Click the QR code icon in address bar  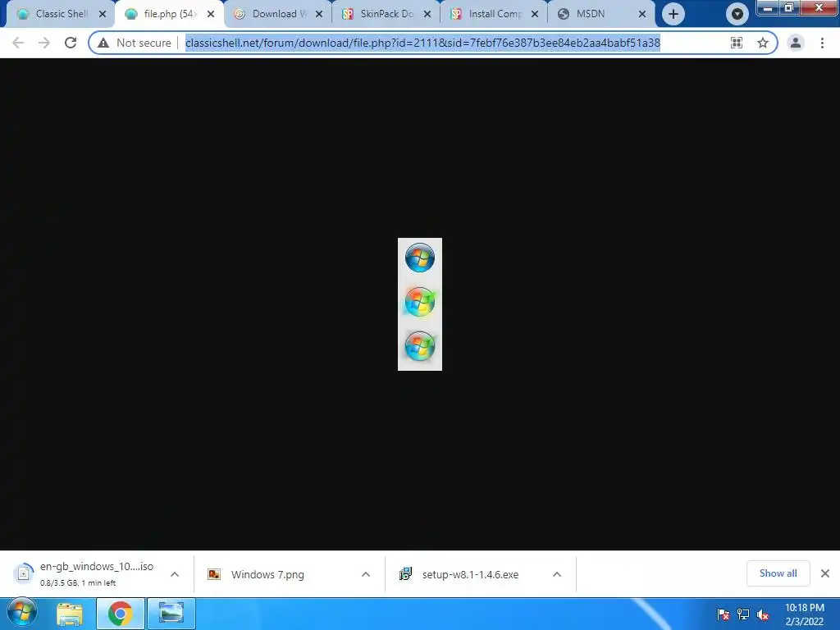click(737, 43)
